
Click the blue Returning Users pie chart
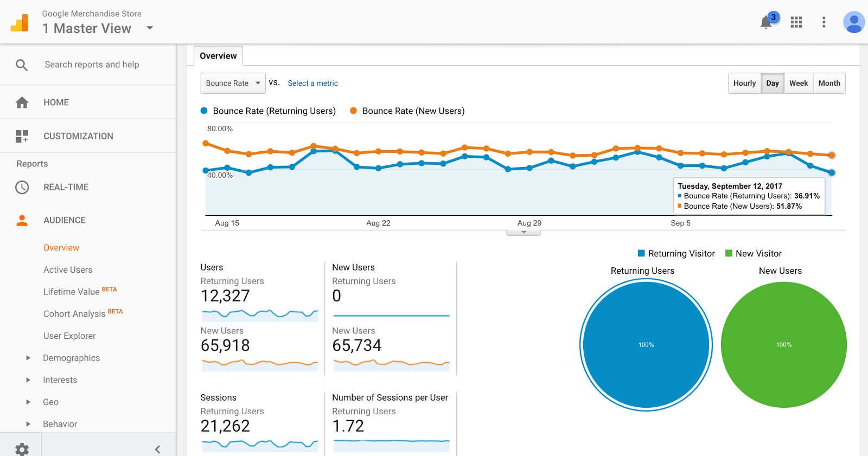pos(646,345)
